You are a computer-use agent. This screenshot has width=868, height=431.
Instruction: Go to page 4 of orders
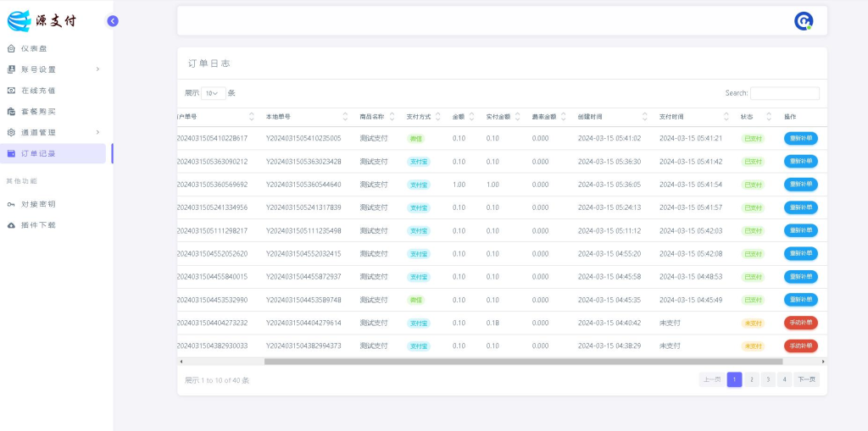tap(784, 379)
